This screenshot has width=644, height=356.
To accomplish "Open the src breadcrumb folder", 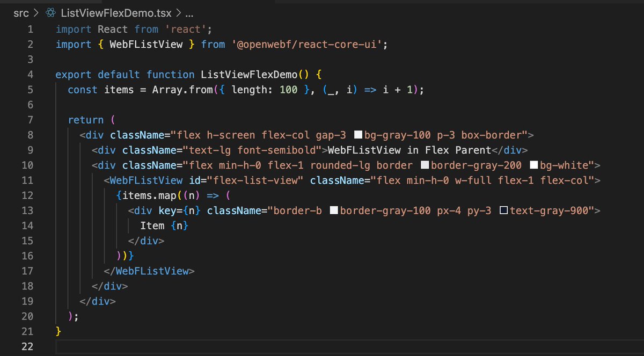I will 21,12.
